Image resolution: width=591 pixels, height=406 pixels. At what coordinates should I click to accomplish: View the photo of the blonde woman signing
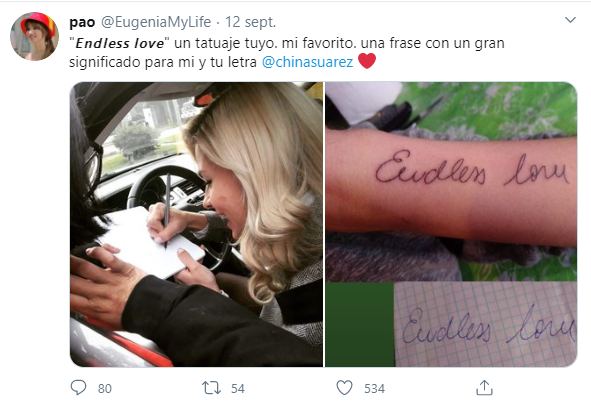coord(196,224)
